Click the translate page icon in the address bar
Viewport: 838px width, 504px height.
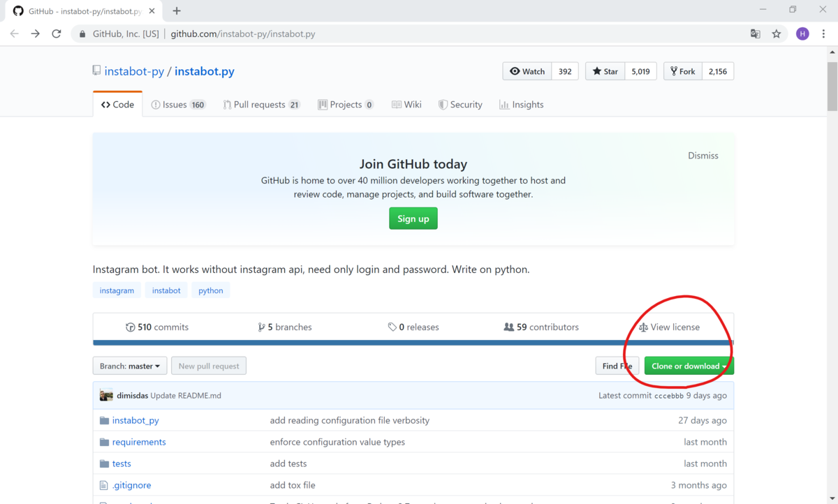coord(755,34)
